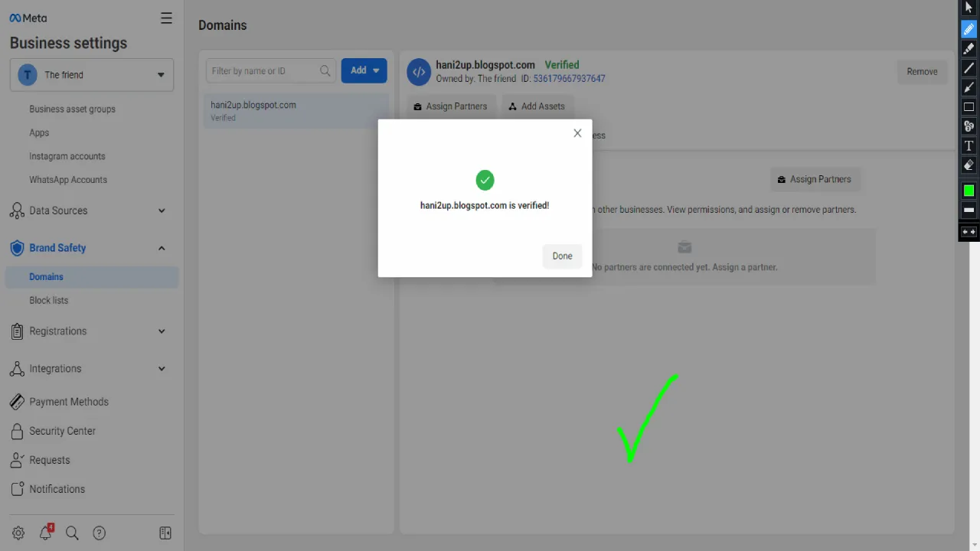Click the Meta logo
This screenshot has height=551, width=980.
tap(28, 18)
